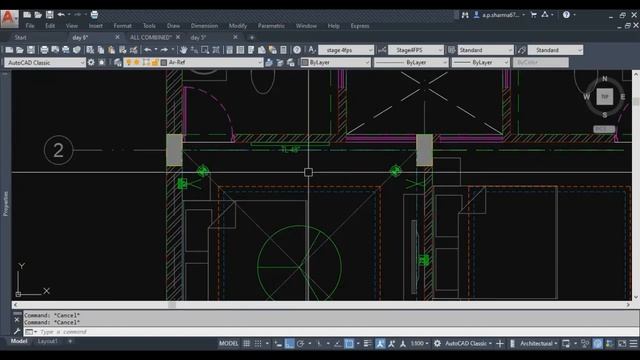Viewport: 640px width, 360px height.
Task: Toggle lineweight display in status bar
Action: (x=367, y=344)
